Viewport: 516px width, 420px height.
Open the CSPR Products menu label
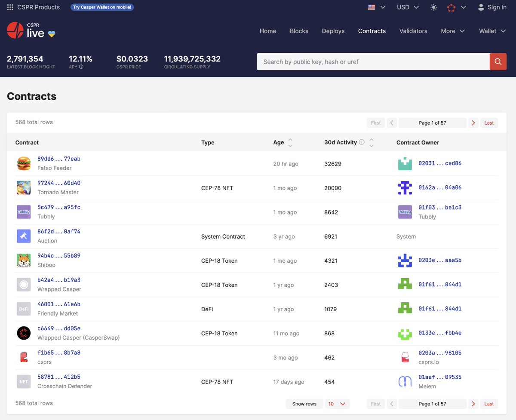39,7
